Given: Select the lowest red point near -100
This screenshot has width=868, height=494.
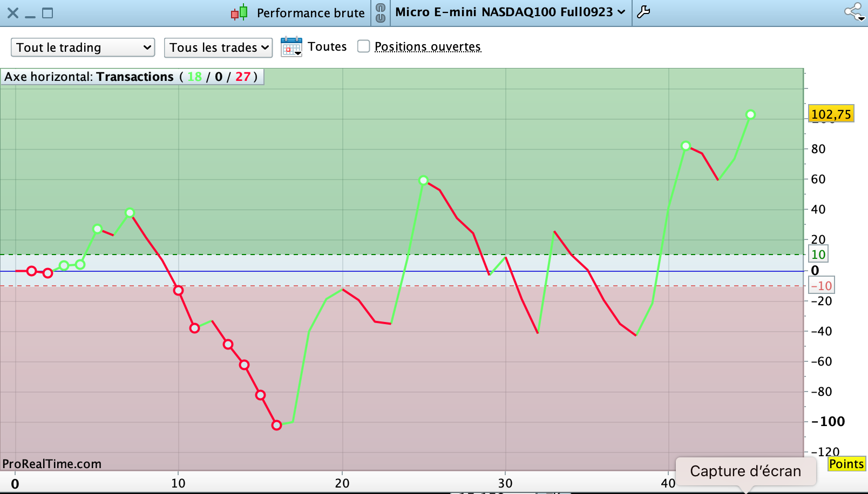Looking at the screenshot, I should click(x=277, y=426).
